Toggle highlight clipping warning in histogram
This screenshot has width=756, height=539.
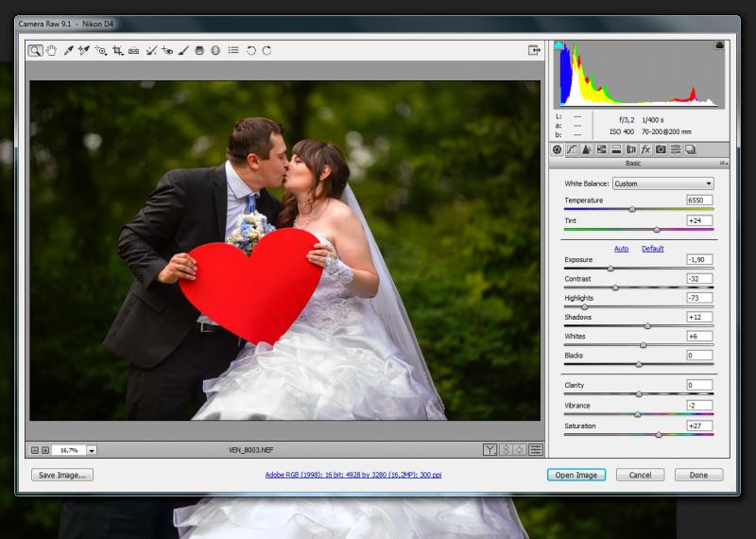tap(719, 45)
